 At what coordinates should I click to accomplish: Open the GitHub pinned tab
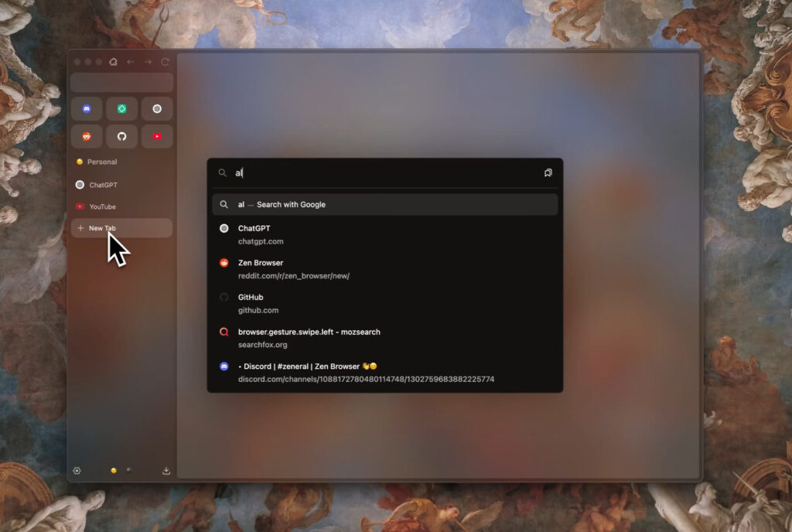click(121, 136)
